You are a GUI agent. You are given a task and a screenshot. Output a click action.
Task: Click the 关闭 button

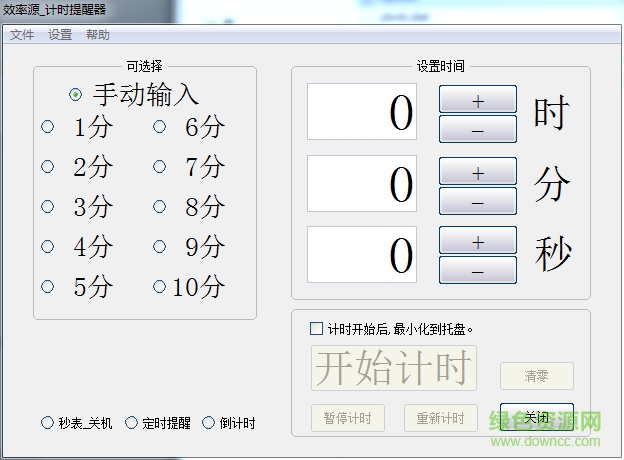click(x=536, y=417)
